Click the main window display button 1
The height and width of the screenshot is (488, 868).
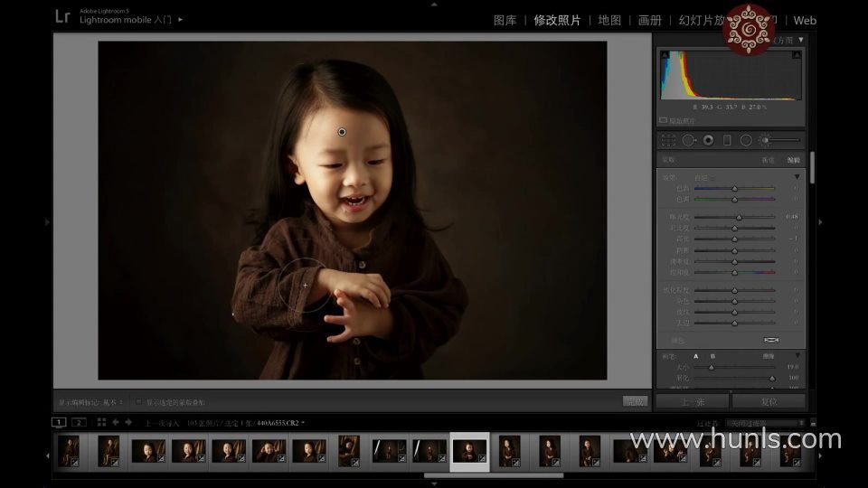[59, 422]
